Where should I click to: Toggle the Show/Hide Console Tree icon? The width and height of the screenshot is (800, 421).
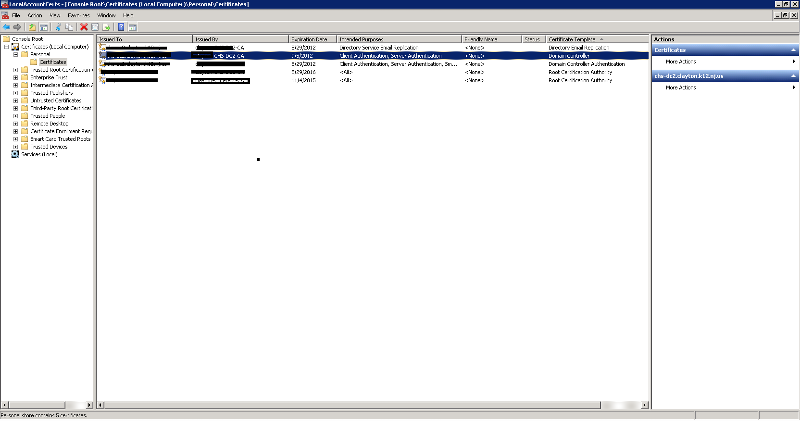tap(44, 27)
